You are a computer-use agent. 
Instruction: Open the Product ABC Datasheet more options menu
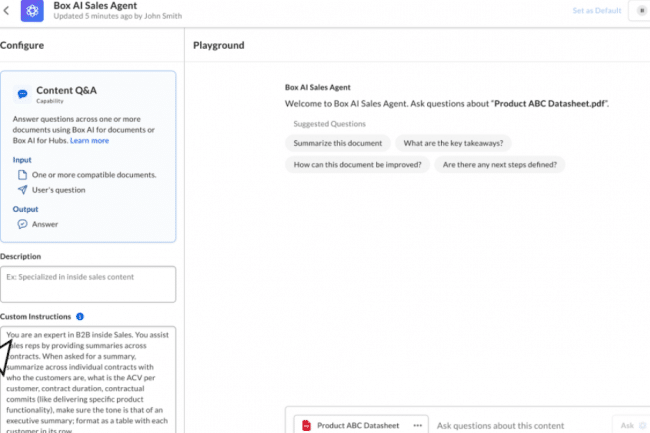pyautogui.click(x=417, y=426)
